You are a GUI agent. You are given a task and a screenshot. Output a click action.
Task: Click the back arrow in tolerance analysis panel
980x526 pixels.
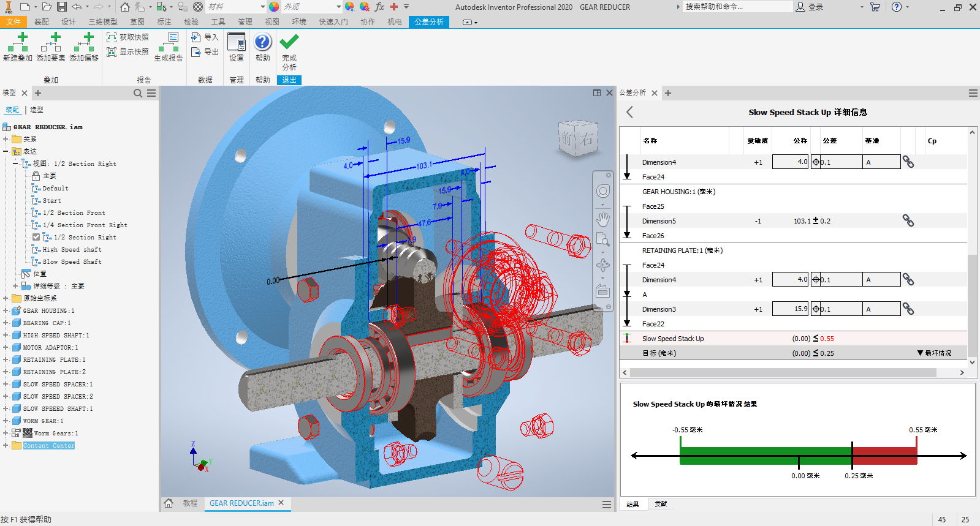(629, 112)
